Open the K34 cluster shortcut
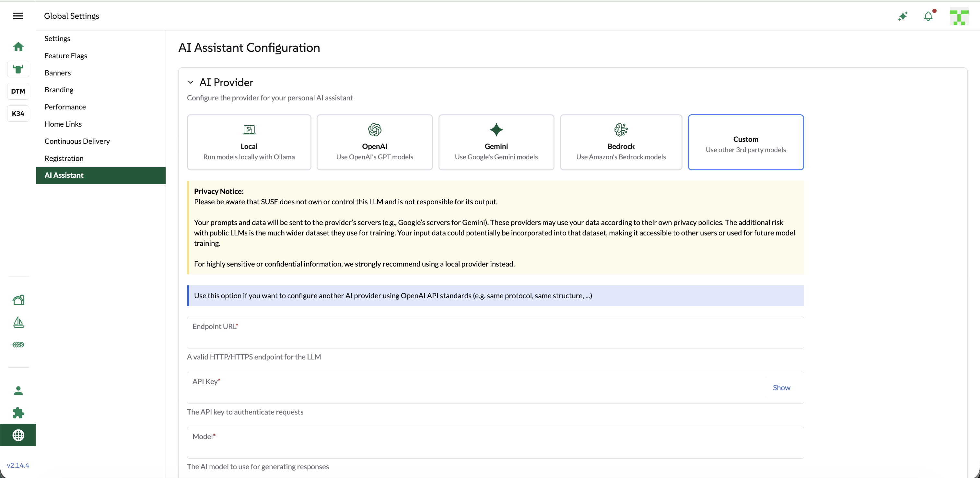The image size is (980, 478). (18, 113)
